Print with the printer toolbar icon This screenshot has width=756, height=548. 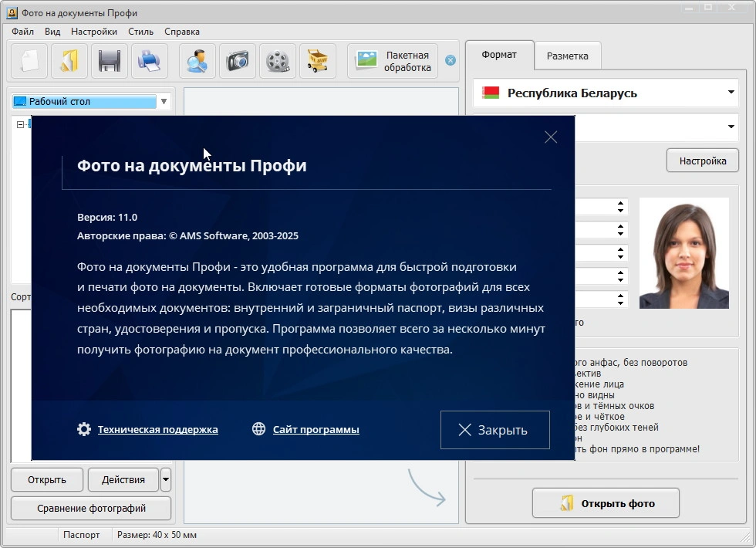150,61
